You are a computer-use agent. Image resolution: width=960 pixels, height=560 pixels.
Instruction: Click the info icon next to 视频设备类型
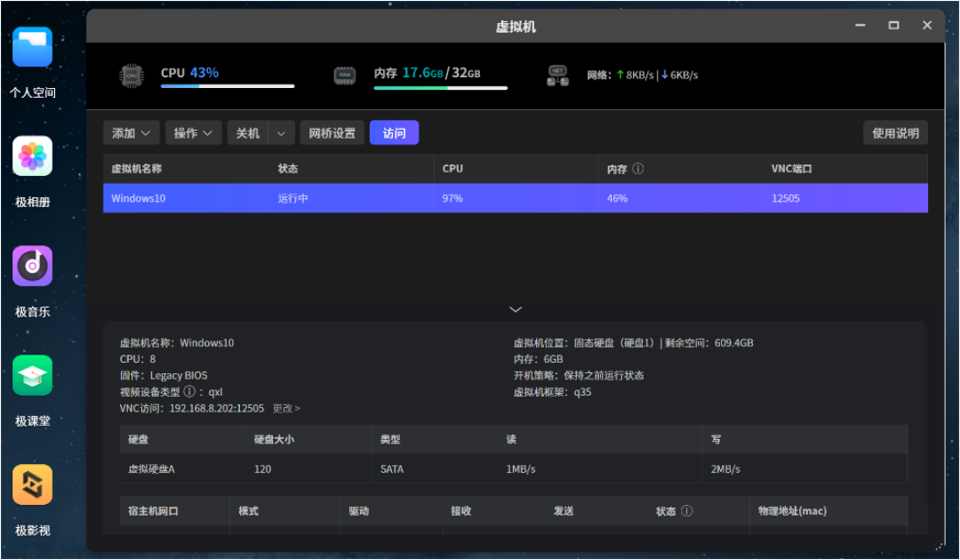190,391
